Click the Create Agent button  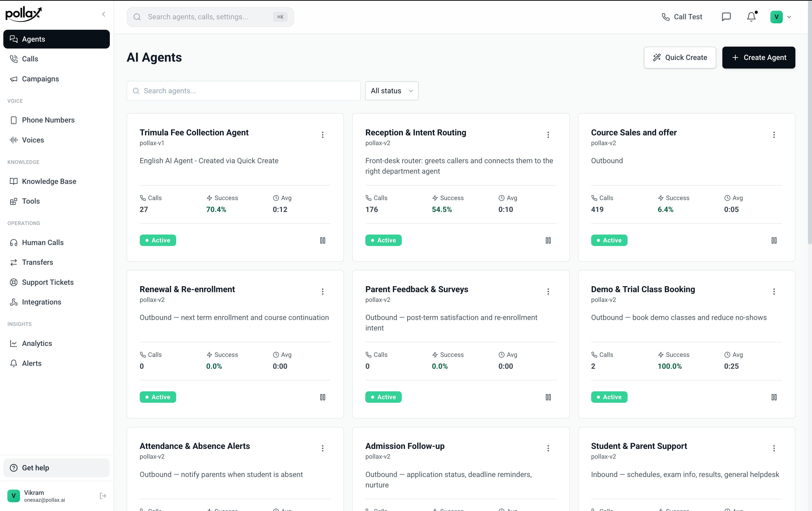[758, 57]
